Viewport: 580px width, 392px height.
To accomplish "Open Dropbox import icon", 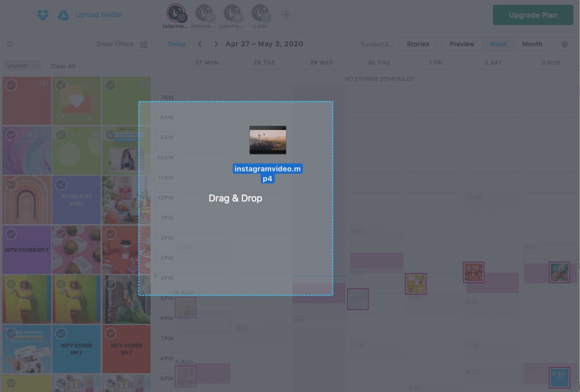I will coord(43,15).
